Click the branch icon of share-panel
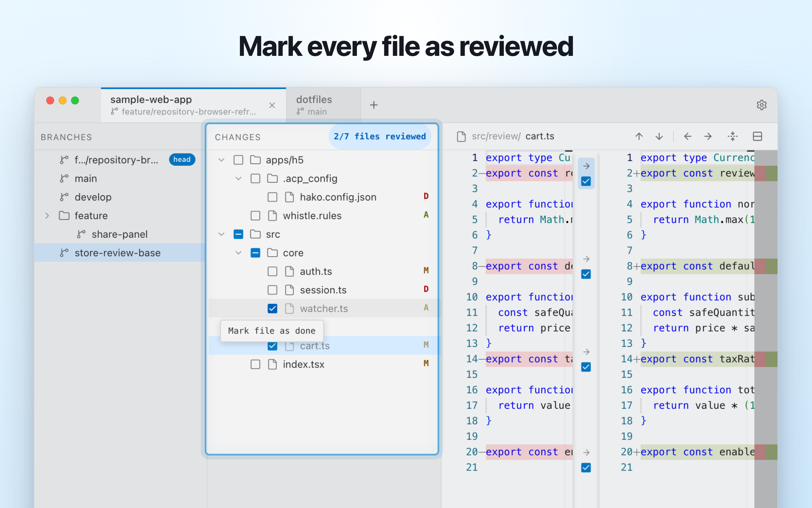 tap(81, 234)
